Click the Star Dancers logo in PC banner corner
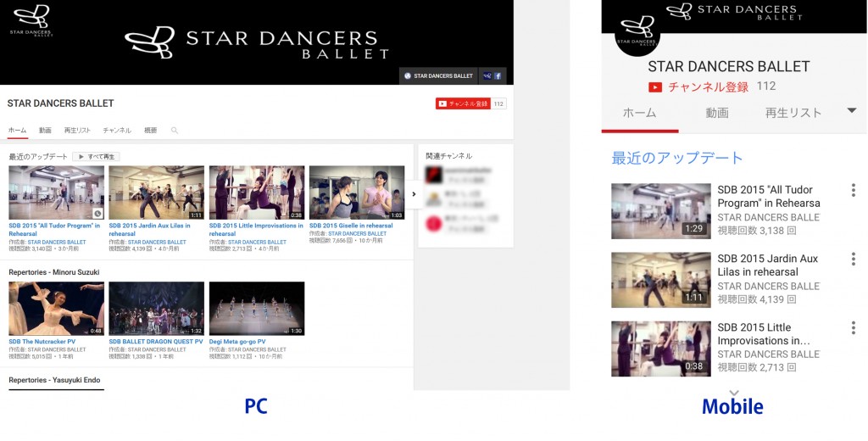This screenshot has width=868, height=441. (x=31, y=19)
